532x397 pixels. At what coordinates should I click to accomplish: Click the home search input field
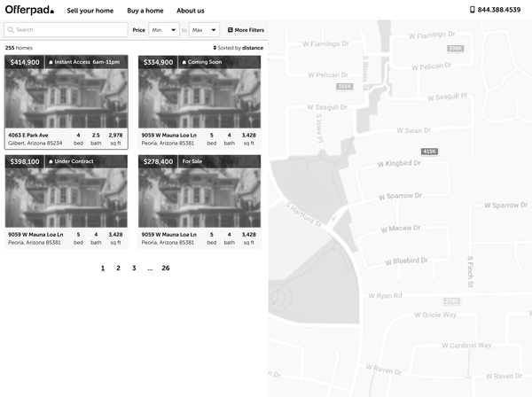point(69,30)
